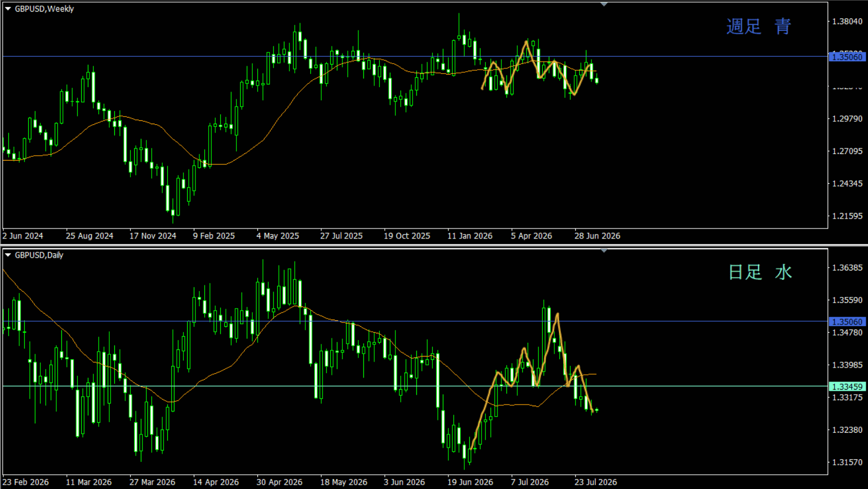Viewport: 868px width, 489px height.
Task: Click the 1.27095 price scale value
Action: click(x=847, y=151)
